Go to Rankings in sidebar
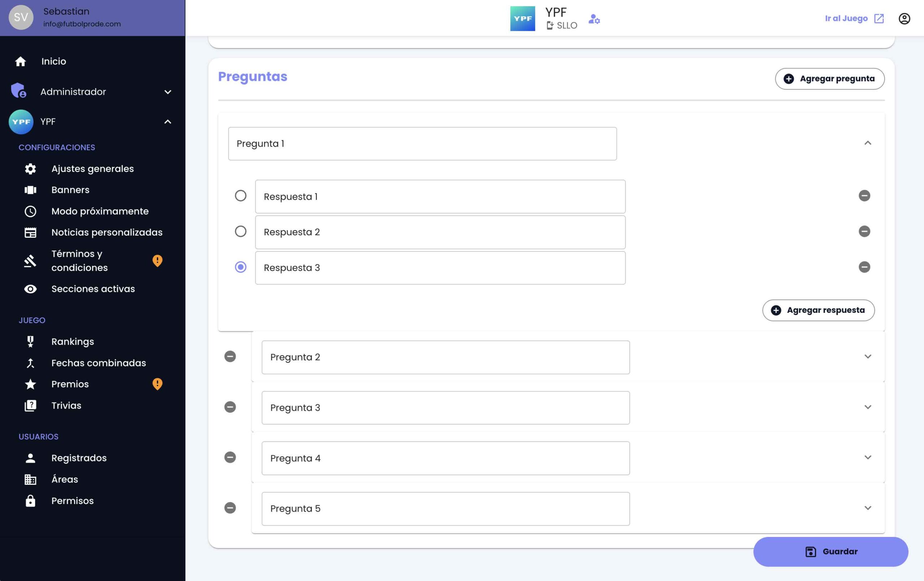The image size is (924, 581). [x=73, y=341]
